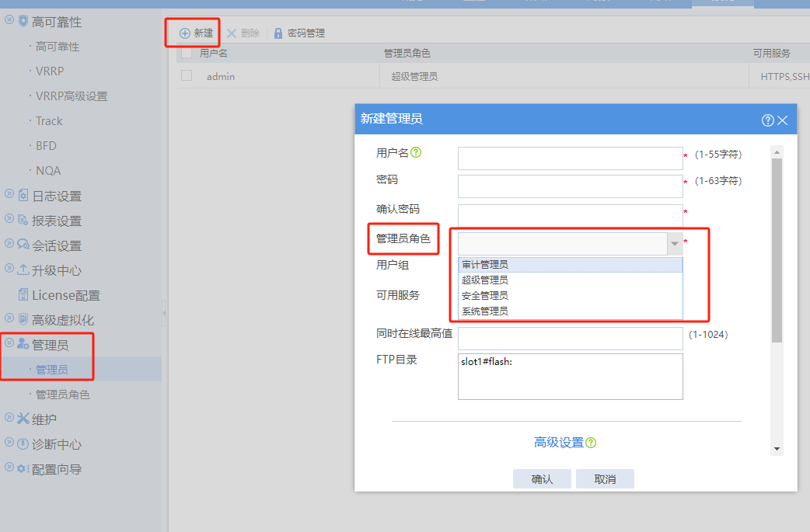Viewport: 810px width, 532px height.
Task: Click the 管理员 user-gear icon
Action: (x=23, y=343)
